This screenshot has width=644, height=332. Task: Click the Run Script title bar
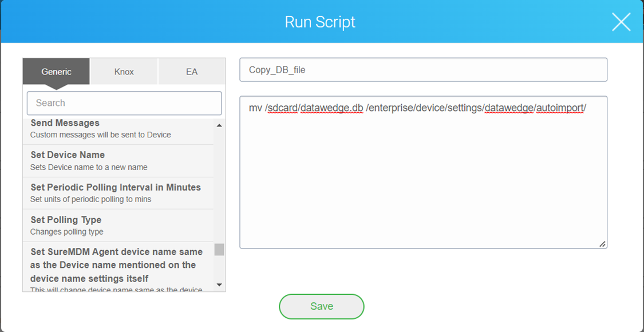(321, 22)
